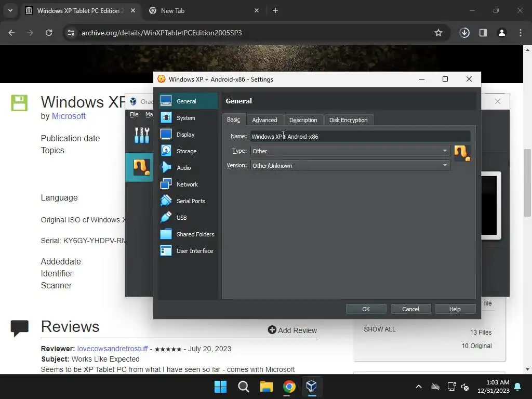Open Chrome tab search dropdown arrow
The height and width of the screenshot is (399, 532).
[10, 10]
